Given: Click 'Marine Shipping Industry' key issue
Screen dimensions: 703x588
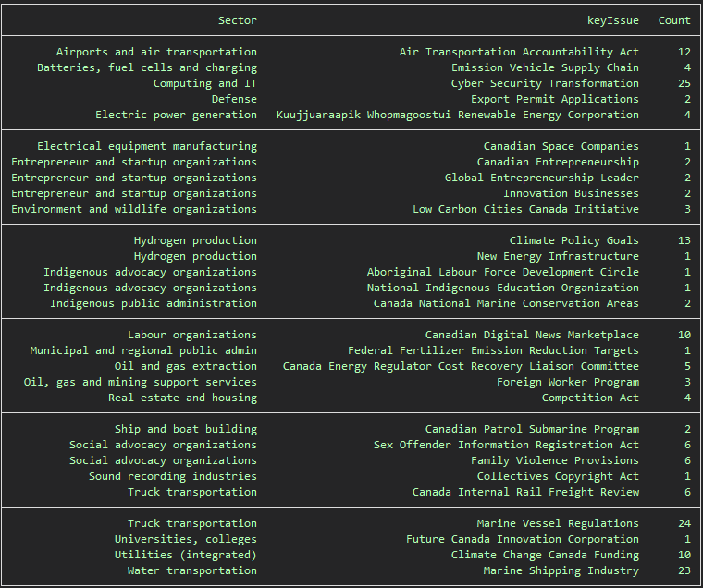Looking at the screenshot, I should [561, 570].
